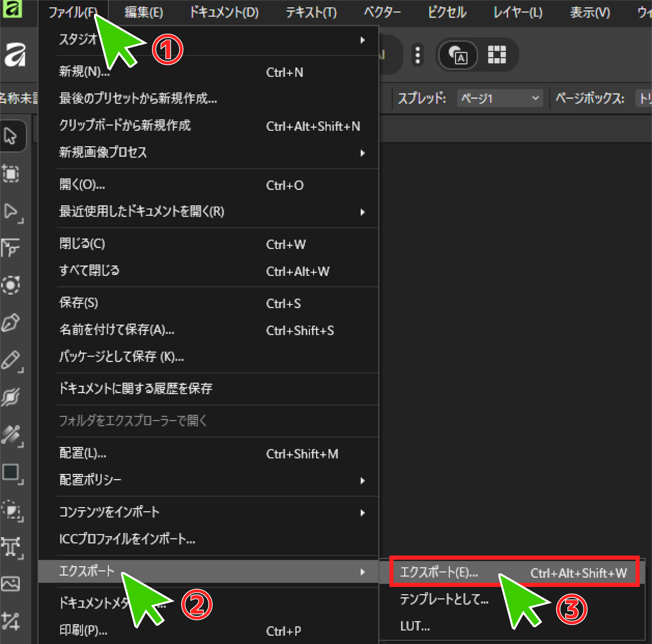
Task: Select the Move tool arrow icon
Action: [x=11, y=136]
